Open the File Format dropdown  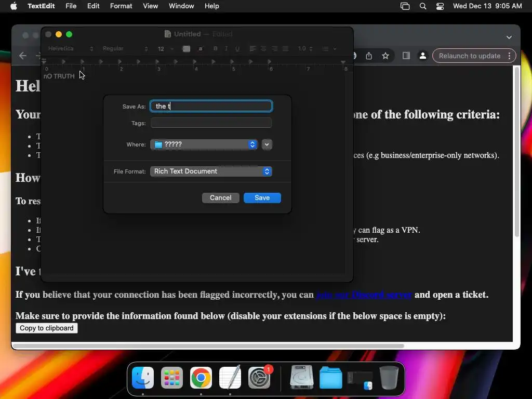pyautogui.click(x=211, y=171)
